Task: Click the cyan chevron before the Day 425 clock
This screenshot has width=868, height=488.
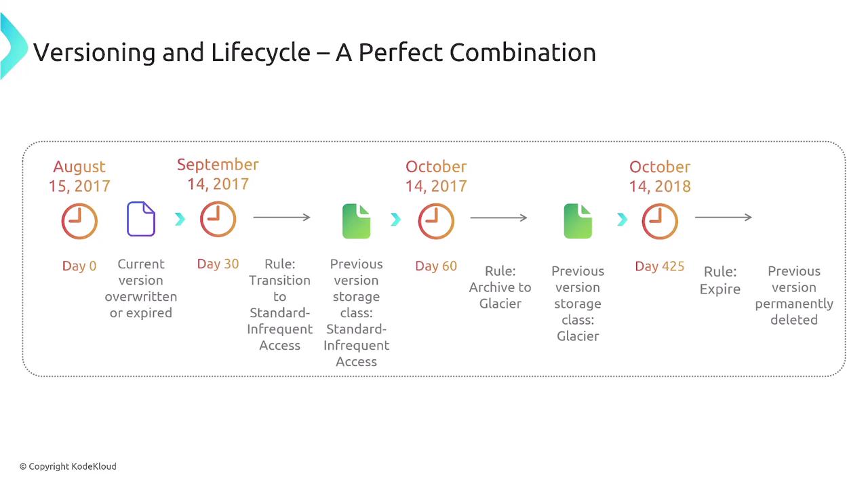Action: point(622,219)
